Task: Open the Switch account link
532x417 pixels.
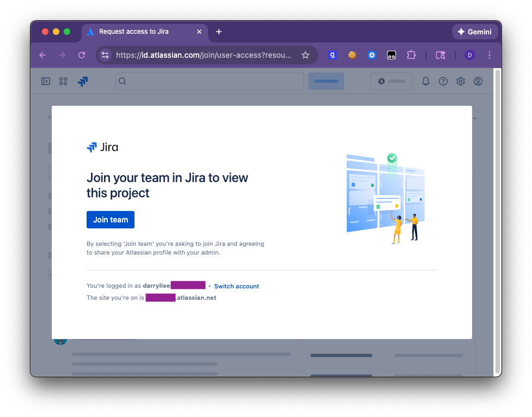Action: point(236,286)
